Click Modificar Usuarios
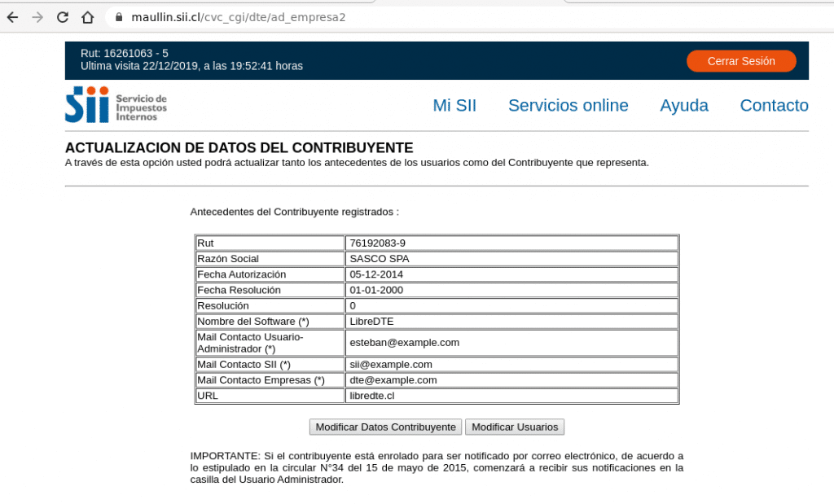The image size is (834, 504). (x=515, y=427)
